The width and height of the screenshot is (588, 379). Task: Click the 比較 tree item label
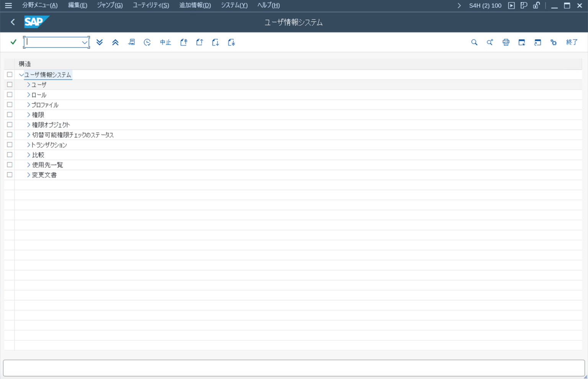point(38,155)
